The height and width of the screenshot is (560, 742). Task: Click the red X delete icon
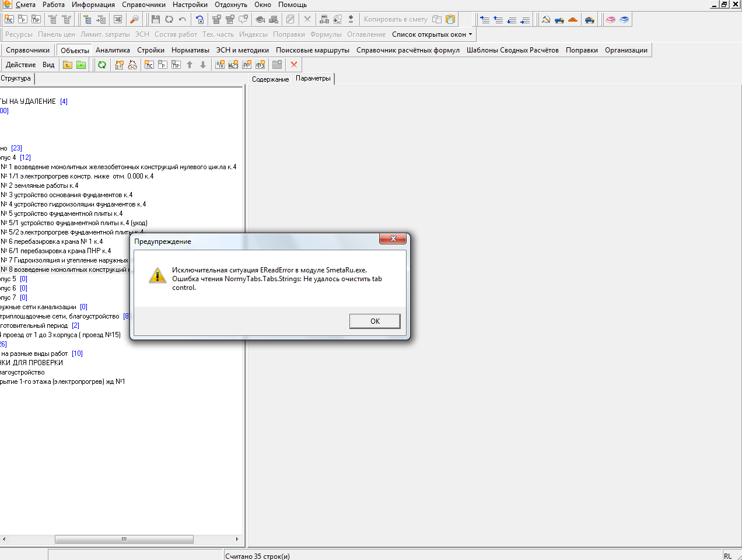(x=294, y=65)
